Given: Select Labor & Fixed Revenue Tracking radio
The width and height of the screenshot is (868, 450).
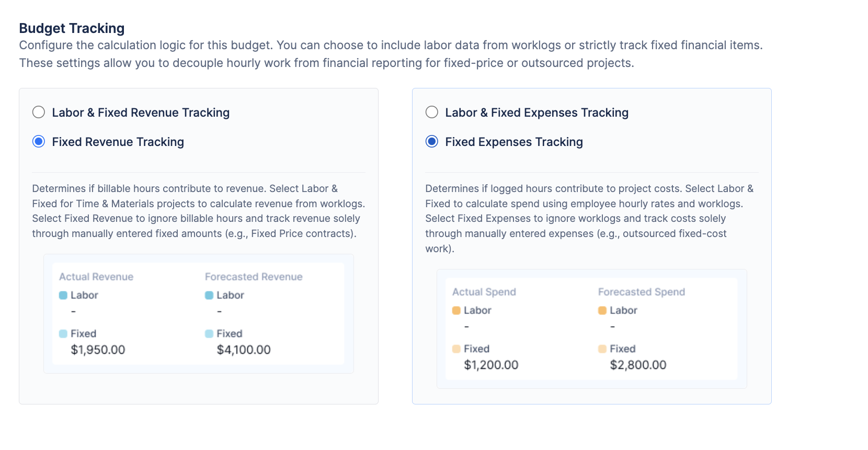Looking at the screenshot, I should click(x=39, y=113).
